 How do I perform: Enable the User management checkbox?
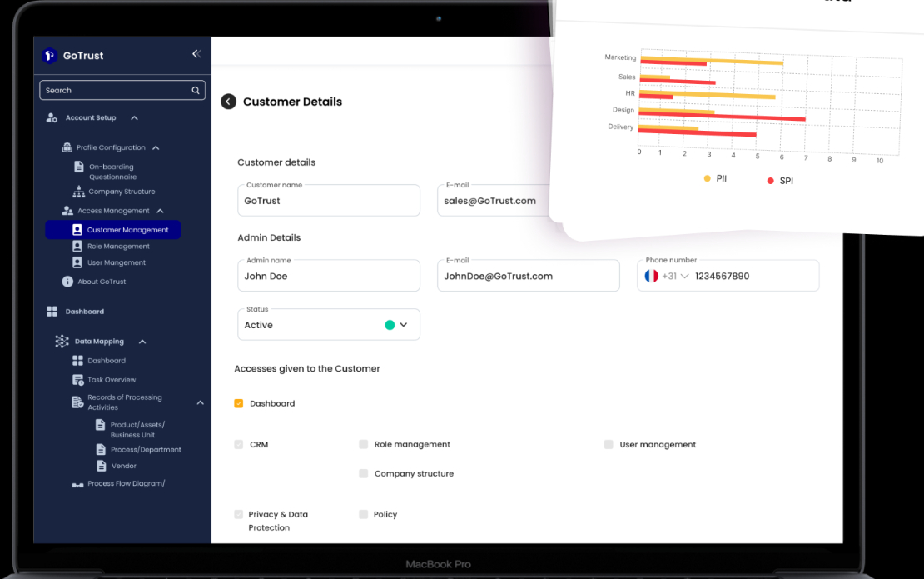click(609, 444)
